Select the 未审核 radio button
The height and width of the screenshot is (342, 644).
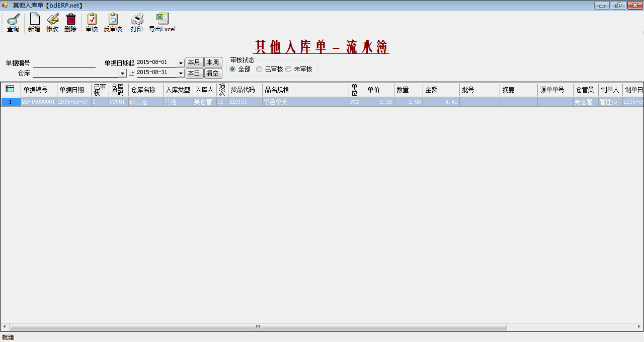click(x=288, y=69)
